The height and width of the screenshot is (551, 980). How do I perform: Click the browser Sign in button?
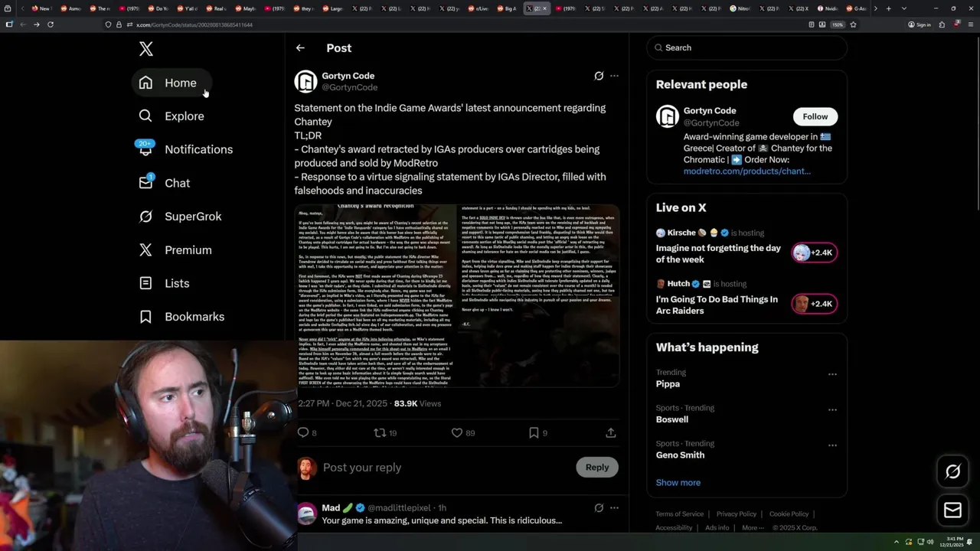tap(919, 24)
